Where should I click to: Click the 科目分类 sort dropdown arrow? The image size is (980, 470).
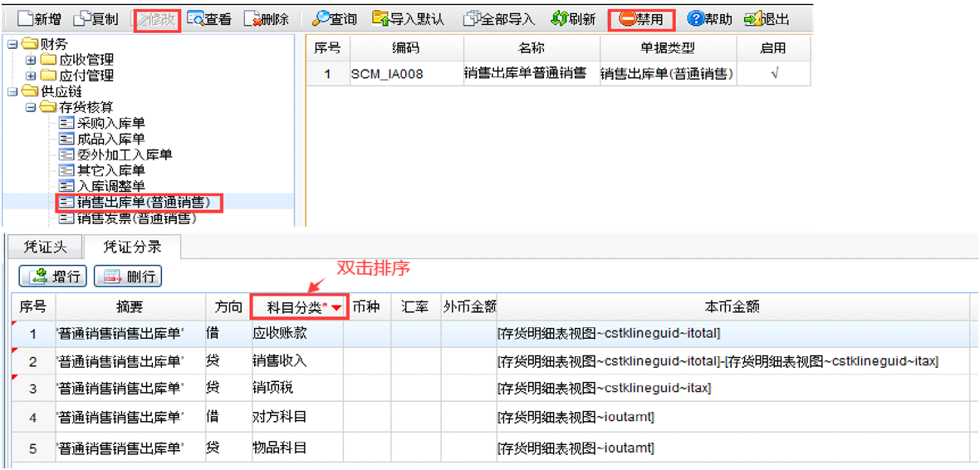pos(337,308)
